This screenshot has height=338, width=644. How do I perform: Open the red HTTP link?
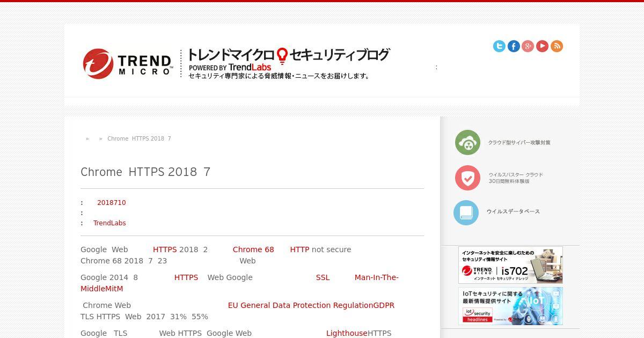point(299,249)
